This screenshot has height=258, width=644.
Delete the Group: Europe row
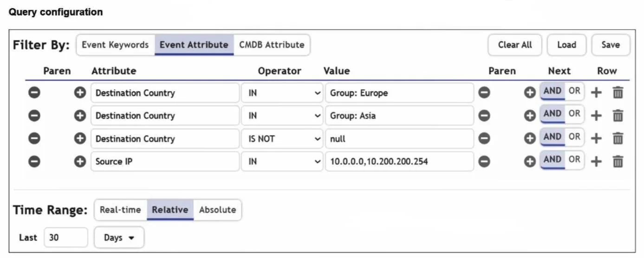[618, 93]
